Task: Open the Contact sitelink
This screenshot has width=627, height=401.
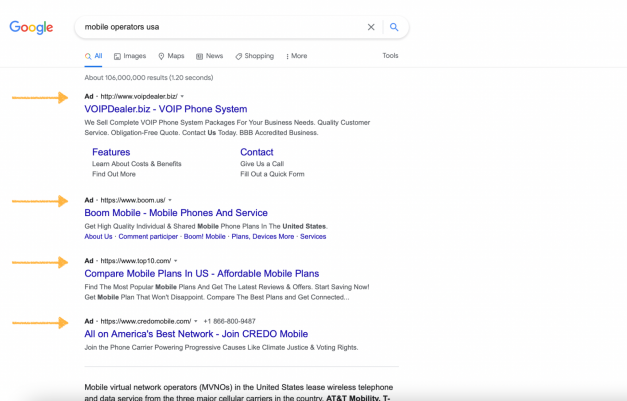Action: (x=257, y=152)
